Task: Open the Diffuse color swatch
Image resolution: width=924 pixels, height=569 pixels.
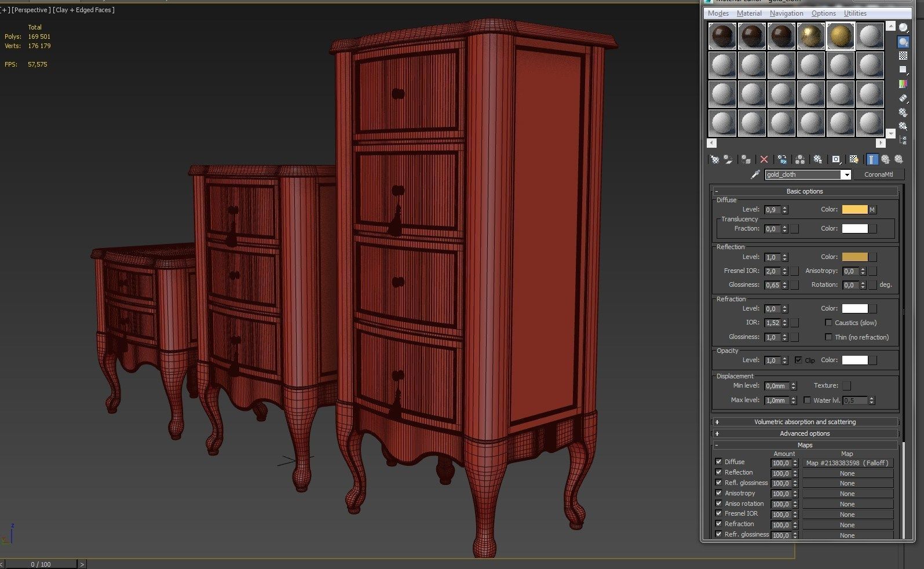Action: point(854,210)
